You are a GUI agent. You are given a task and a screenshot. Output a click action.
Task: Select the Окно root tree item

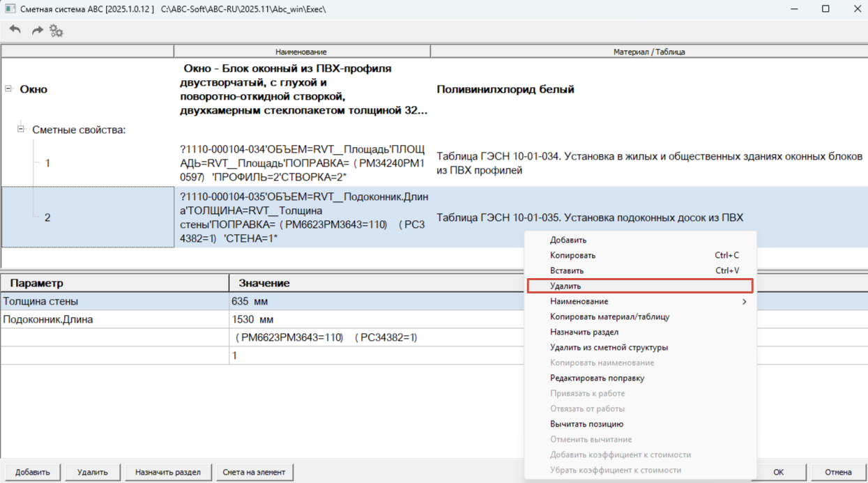pos(33,89)
